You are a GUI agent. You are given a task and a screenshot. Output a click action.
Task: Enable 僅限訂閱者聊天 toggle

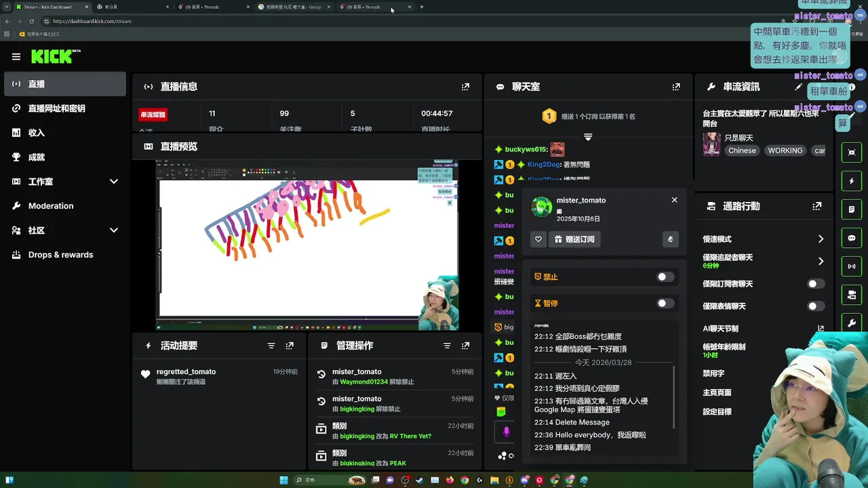[x=816, y=284]
